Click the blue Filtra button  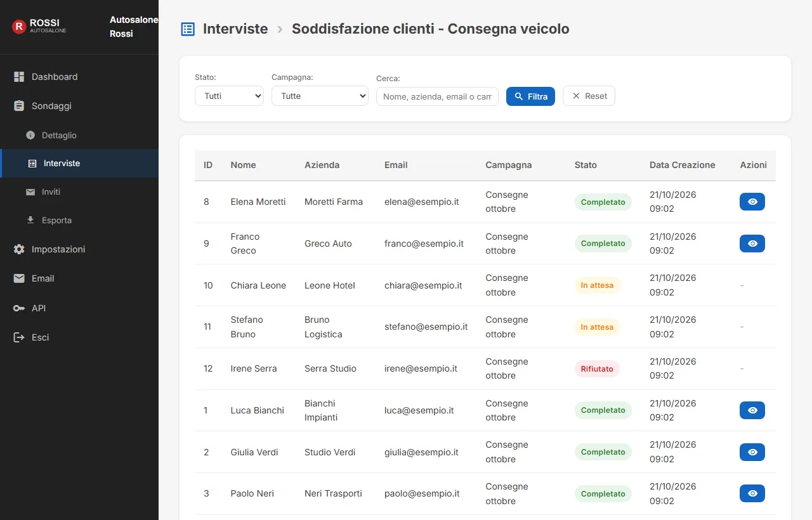tap(530, 96)
